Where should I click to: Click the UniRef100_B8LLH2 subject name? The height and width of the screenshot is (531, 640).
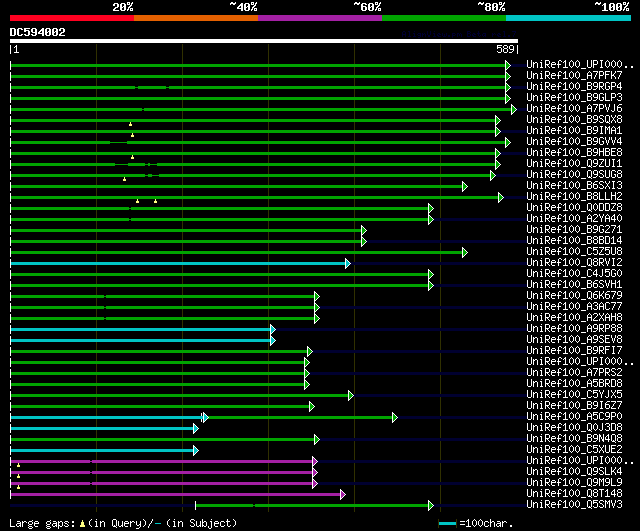(x=574, y=196)
